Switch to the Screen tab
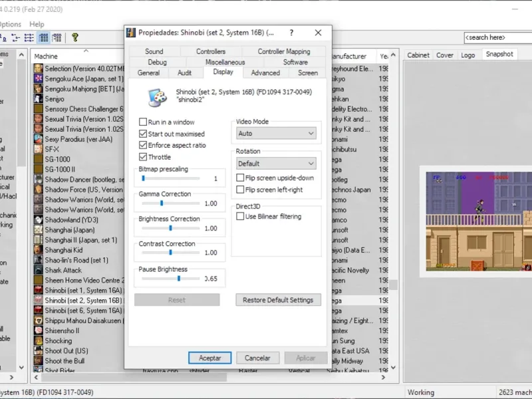532x399 pixels. click(x=308, y=72)
